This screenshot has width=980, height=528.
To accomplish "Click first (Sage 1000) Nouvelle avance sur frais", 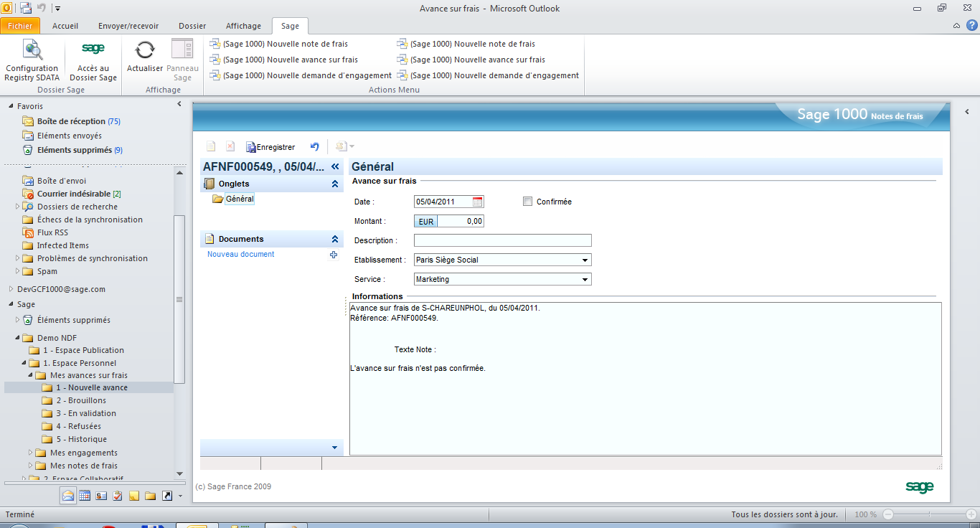I will (x=283, y=60).
